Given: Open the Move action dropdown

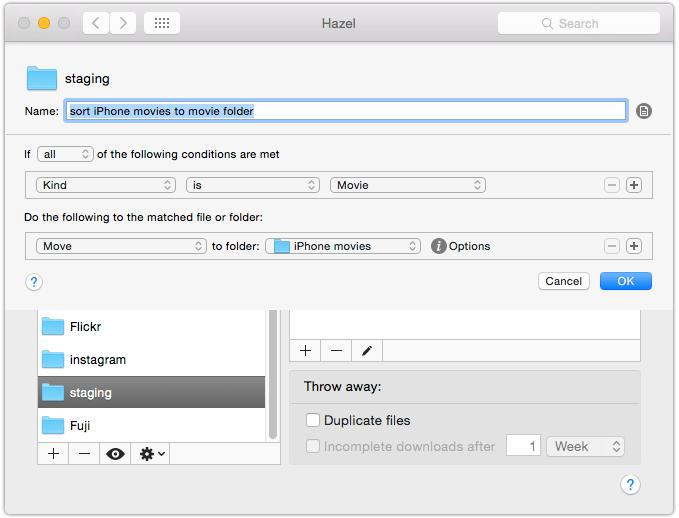Looking at the screenshot, I should 121,246.
